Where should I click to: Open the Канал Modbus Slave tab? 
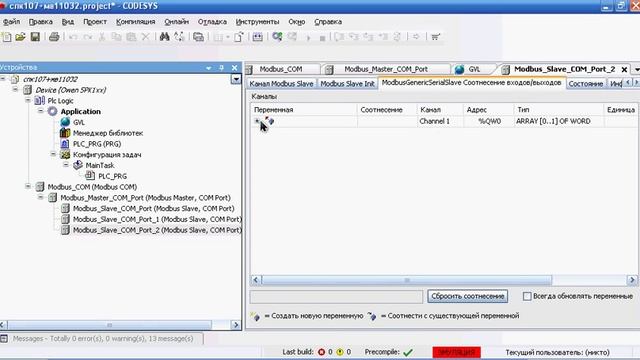281,84
